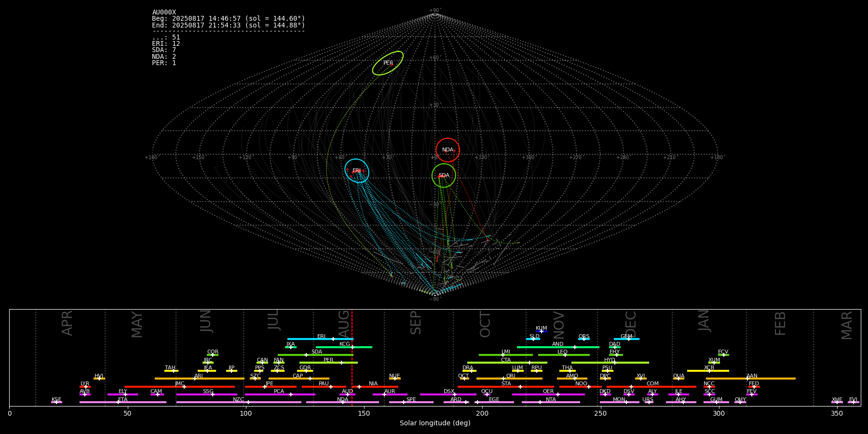The width and height of the screenshot is (868, 434).
Task: Click the SSG shower bar in timeline
Action: click(207, 394)
